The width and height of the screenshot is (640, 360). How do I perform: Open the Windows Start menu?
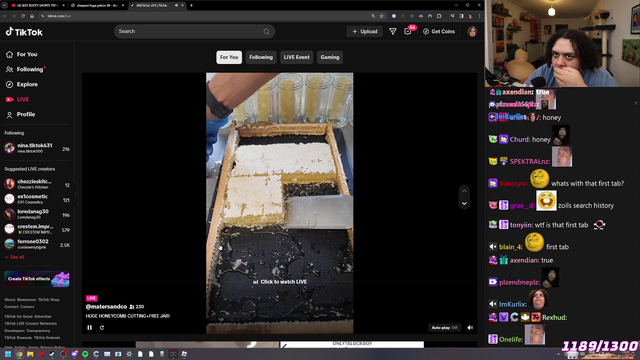point(8,354)
